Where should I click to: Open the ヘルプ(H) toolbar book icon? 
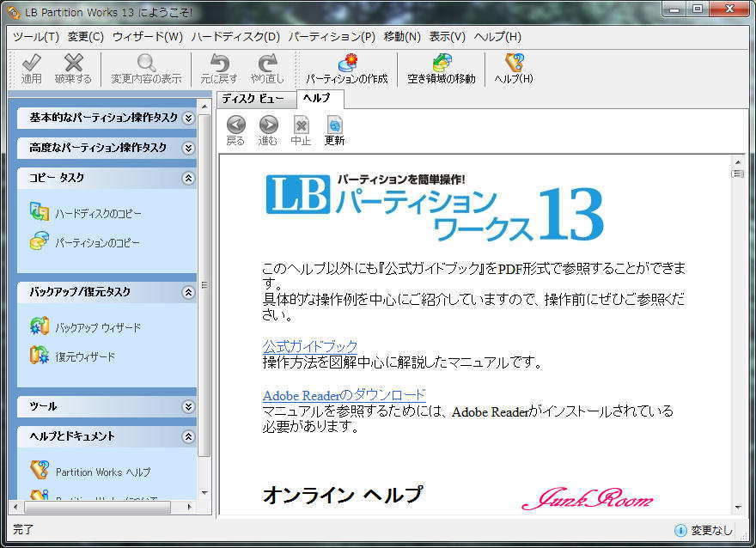(x=514, y=63)
